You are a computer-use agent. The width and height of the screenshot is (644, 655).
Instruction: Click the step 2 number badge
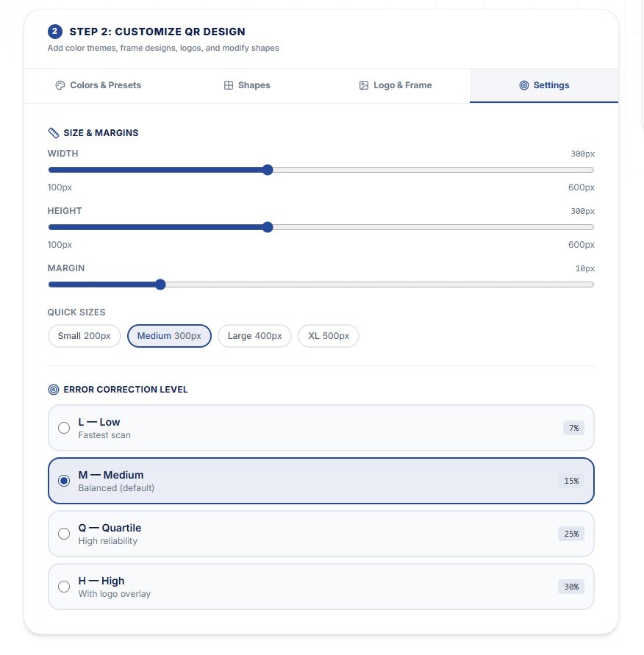[54, 32]
